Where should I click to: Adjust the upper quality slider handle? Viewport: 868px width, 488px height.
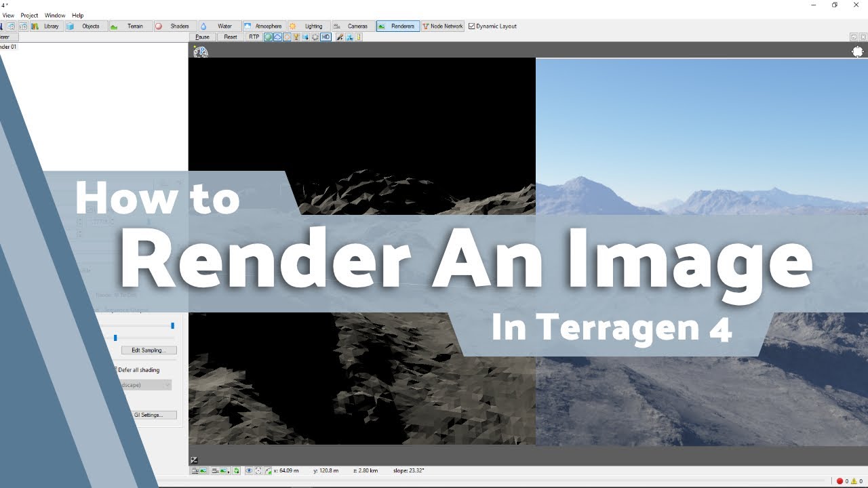(x=172, y=326)
